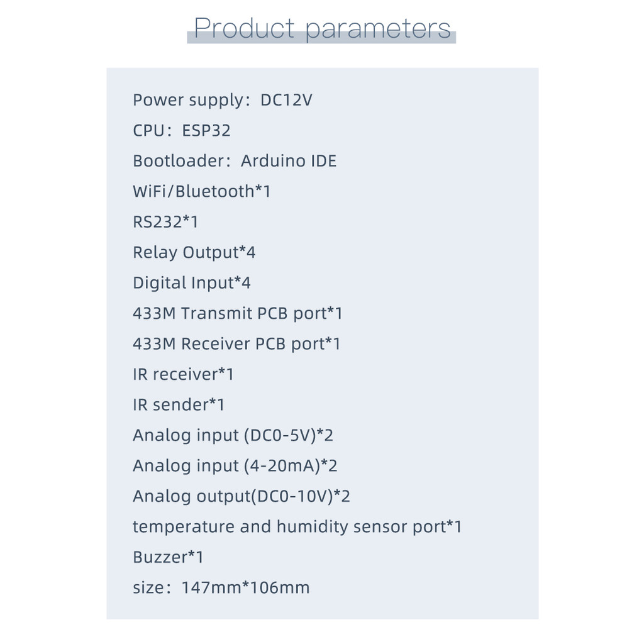Viewport: 644px width, 644px height.
Task: Click the ESP32 CPU value
Action: pyautogui.click(x=206, y=131)
